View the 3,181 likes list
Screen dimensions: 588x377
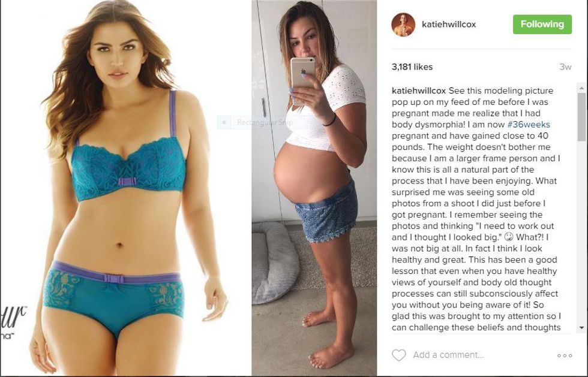click(412, 67)
